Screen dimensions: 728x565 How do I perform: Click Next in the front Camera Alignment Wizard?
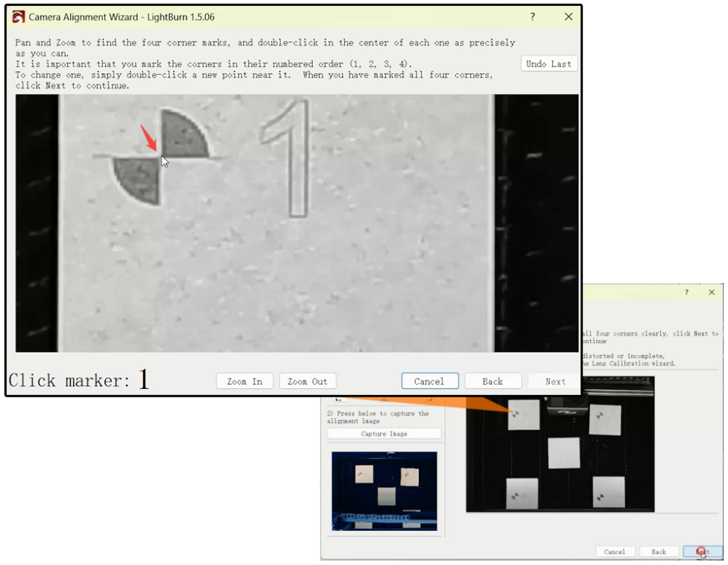555,381
